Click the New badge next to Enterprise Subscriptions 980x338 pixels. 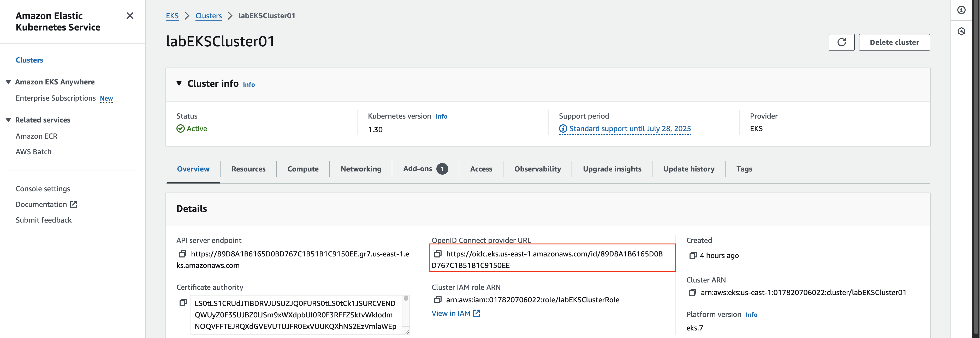(x=106, y=98)
